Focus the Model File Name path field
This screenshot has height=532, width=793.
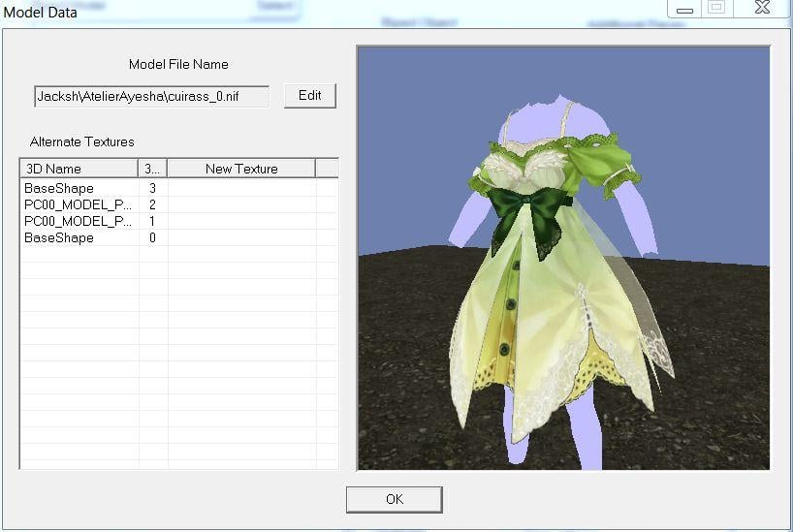tap(152, 96)
